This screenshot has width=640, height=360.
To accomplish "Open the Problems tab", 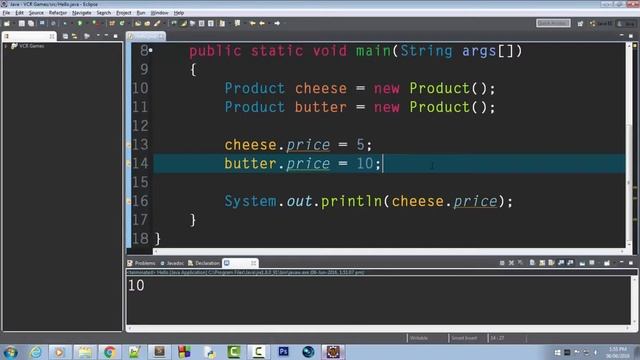I will [x=141, y=263].
